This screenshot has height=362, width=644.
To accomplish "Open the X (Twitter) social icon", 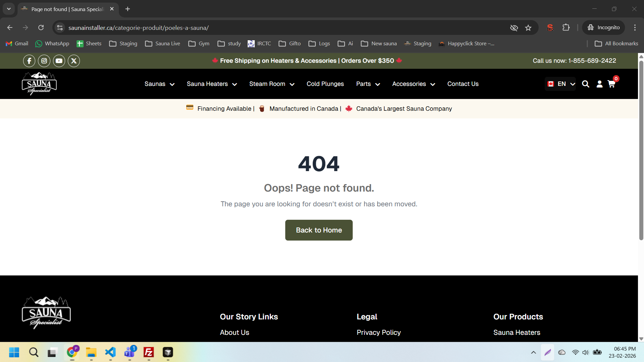I will 74,61.
